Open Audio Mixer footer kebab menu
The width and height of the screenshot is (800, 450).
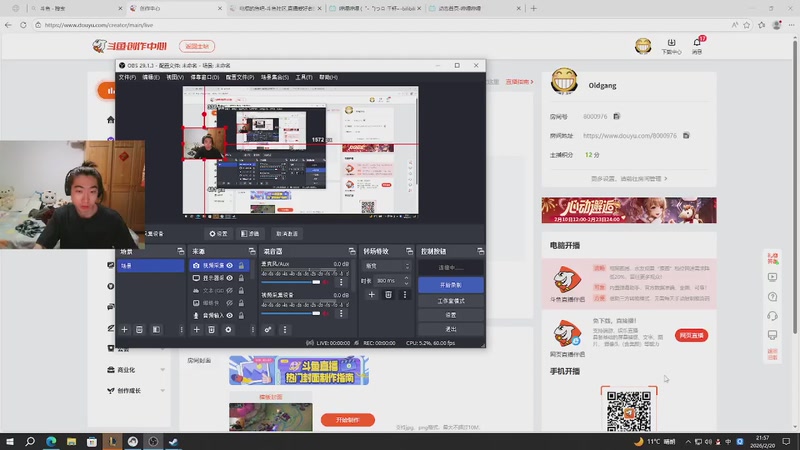[x=285, y=330]
